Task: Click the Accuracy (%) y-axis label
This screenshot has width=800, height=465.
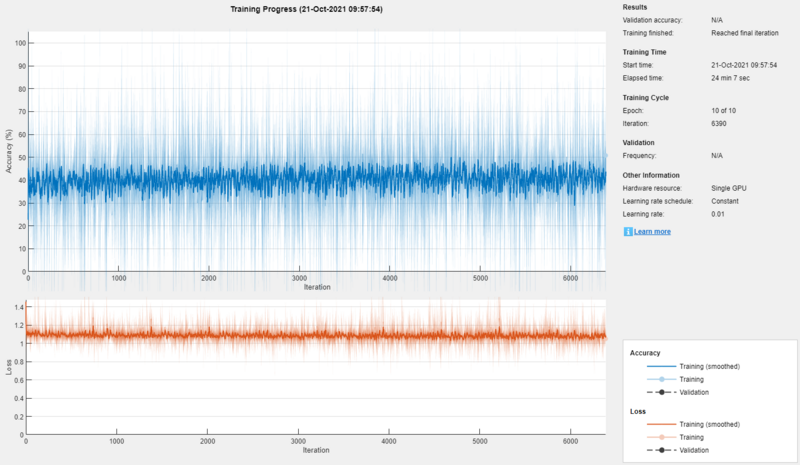Action: click(x=8, y=154)
